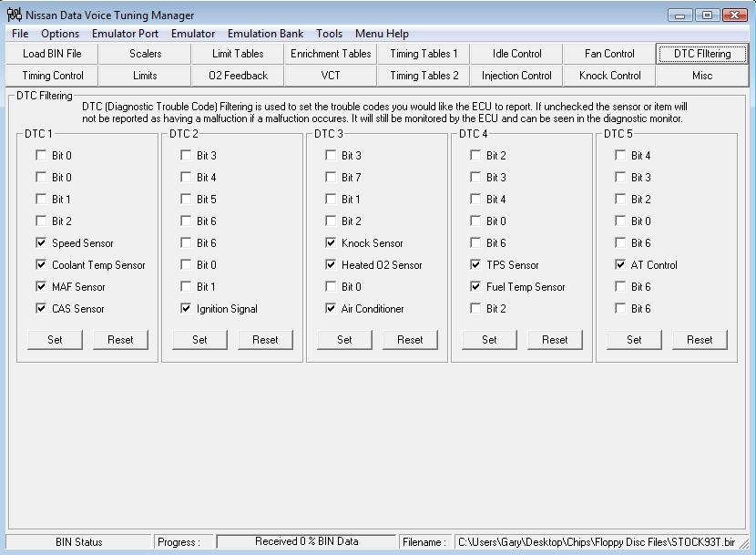Screen dimensions: 756x555
Task: Click Reset in the DTC 3 group
Action: point(410,339)
